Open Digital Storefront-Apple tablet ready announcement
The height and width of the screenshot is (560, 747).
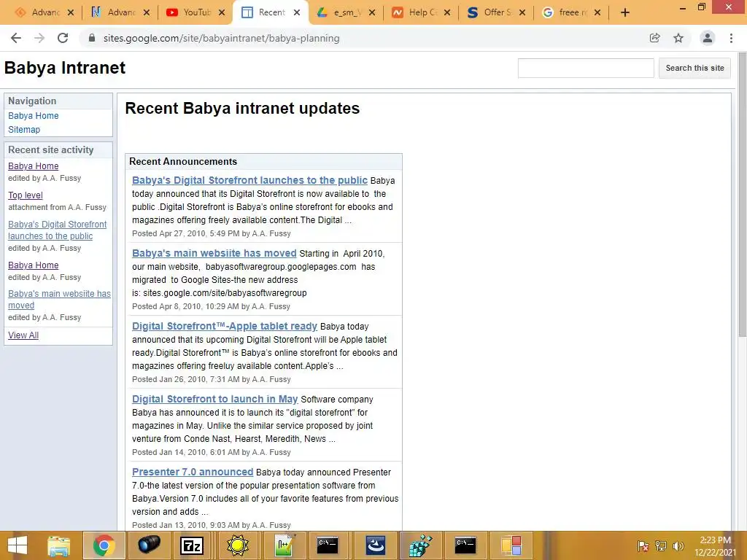click(225, 326)
